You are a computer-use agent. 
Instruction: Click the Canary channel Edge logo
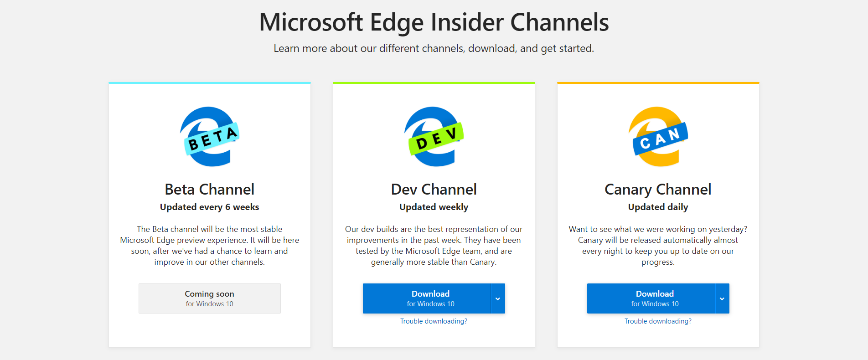tap(658, 137)
